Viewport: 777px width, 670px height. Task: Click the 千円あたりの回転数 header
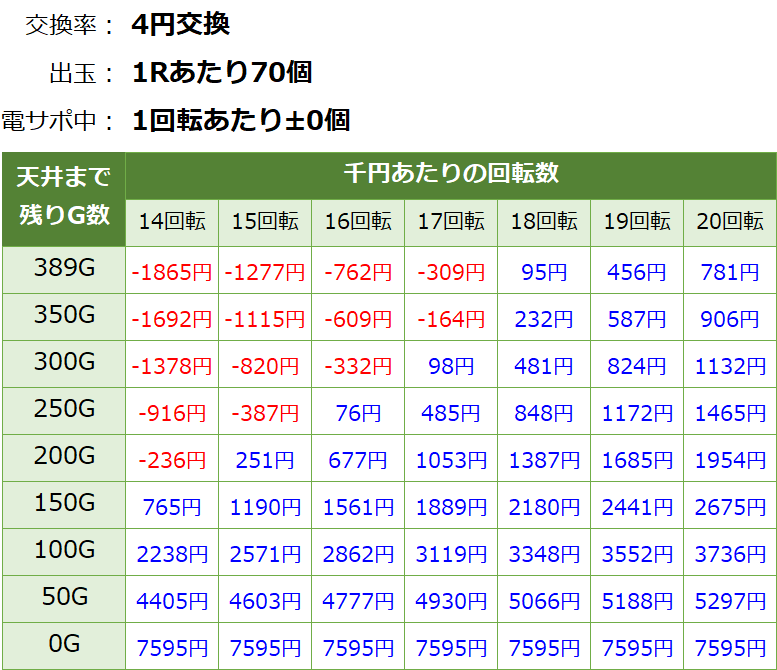[451, 176]
